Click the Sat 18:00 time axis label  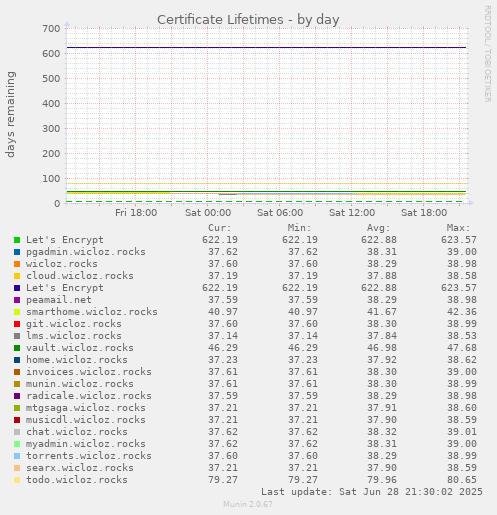click(x=424, y=213)
